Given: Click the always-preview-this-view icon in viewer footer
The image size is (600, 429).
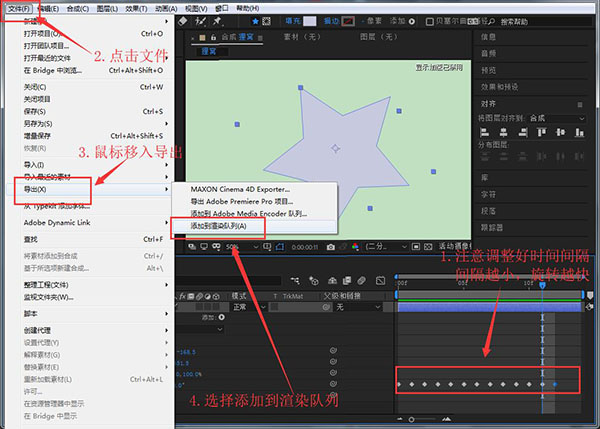Looking at the screenshot, I should 192,247.
